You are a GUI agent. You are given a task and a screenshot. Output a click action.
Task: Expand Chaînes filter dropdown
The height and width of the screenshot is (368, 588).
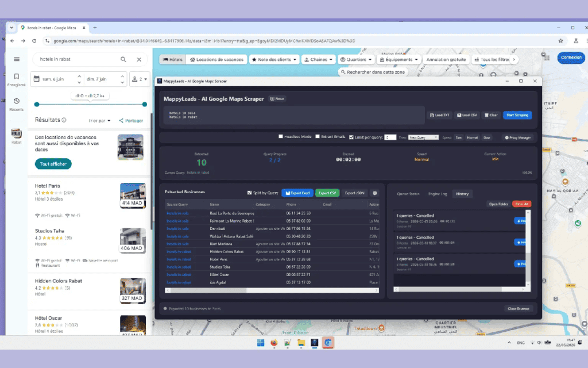point(318,59)
